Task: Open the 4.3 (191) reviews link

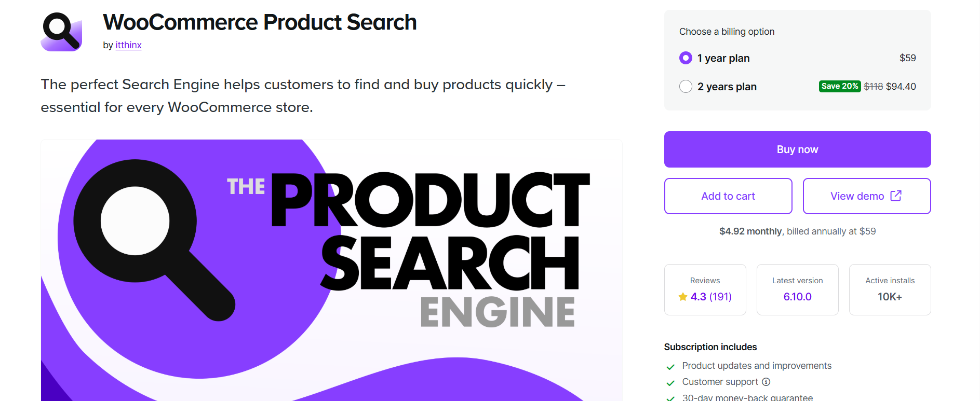Action: [x=710, y=297]
